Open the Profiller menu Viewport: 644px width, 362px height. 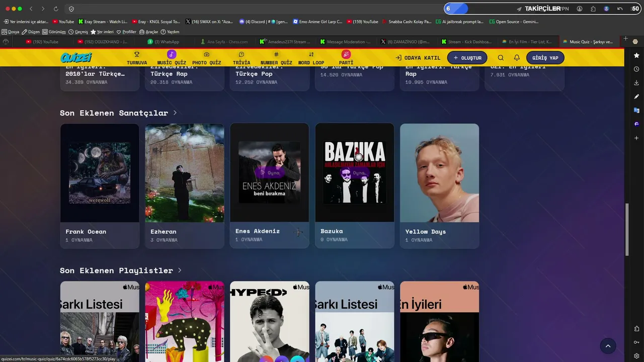coord(126,32)
